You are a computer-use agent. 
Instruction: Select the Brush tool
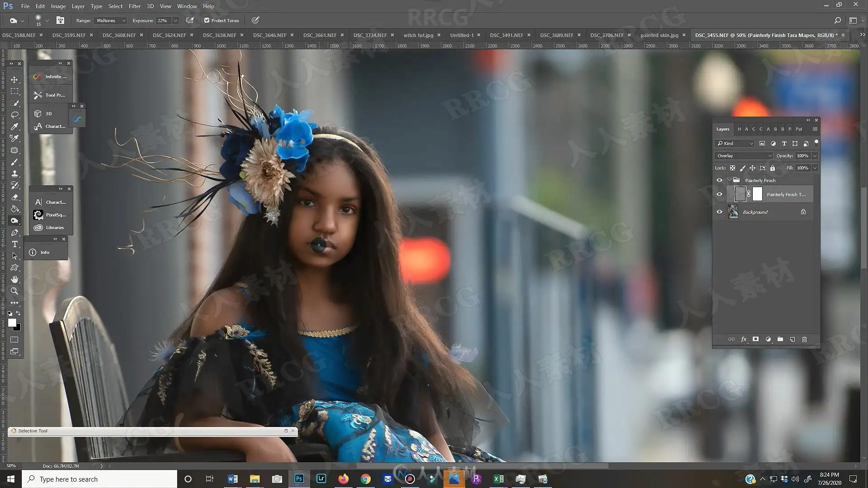pyautogui.click(x=14, y=162)
